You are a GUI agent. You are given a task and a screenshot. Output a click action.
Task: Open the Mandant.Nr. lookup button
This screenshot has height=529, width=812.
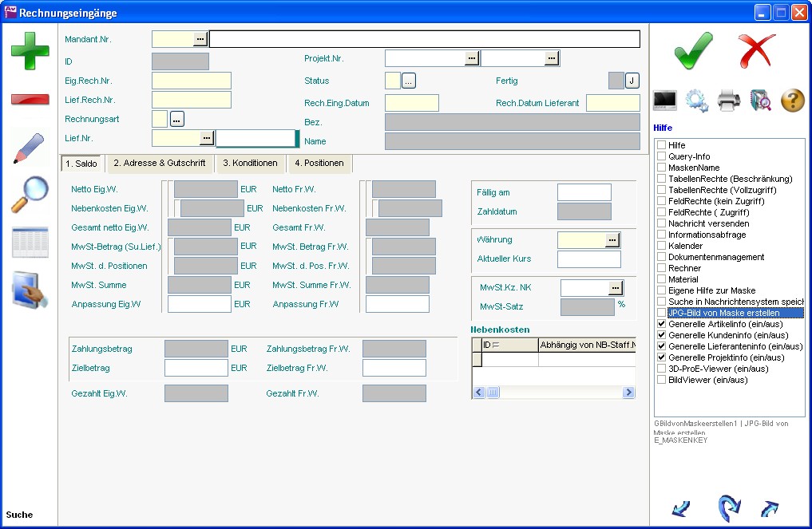pos(200,38)
